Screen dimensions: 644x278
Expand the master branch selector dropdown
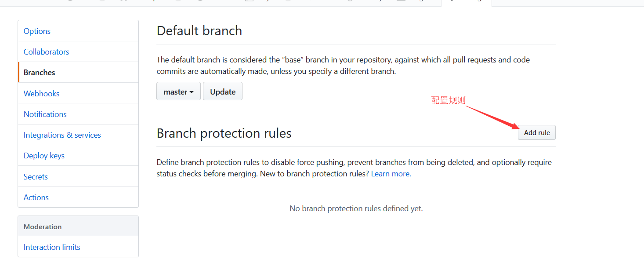tap(178, 91)
